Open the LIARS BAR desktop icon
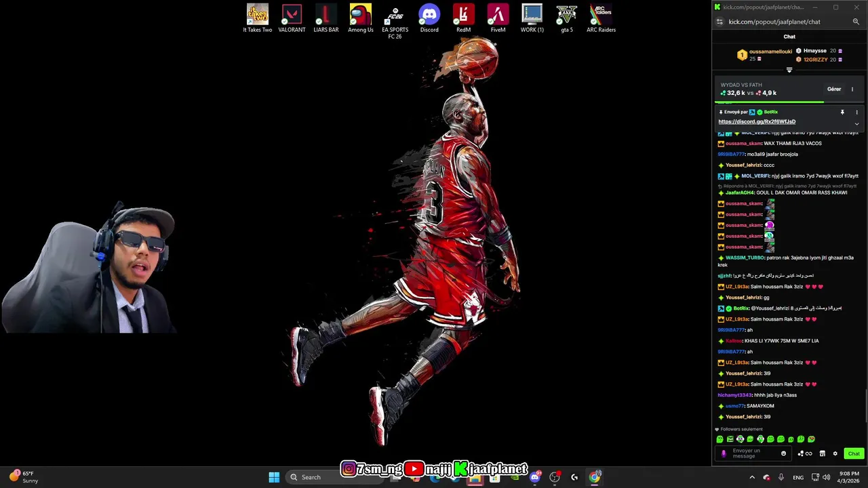 click(x=326, y=18)
